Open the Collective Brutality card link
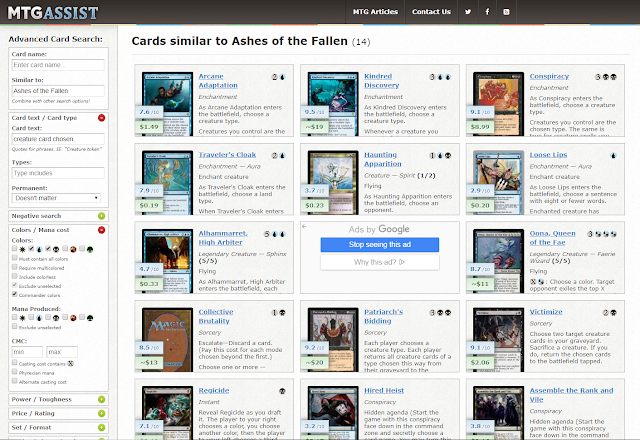The width and height of the screenshot is (640, 440). coord(216,316)
